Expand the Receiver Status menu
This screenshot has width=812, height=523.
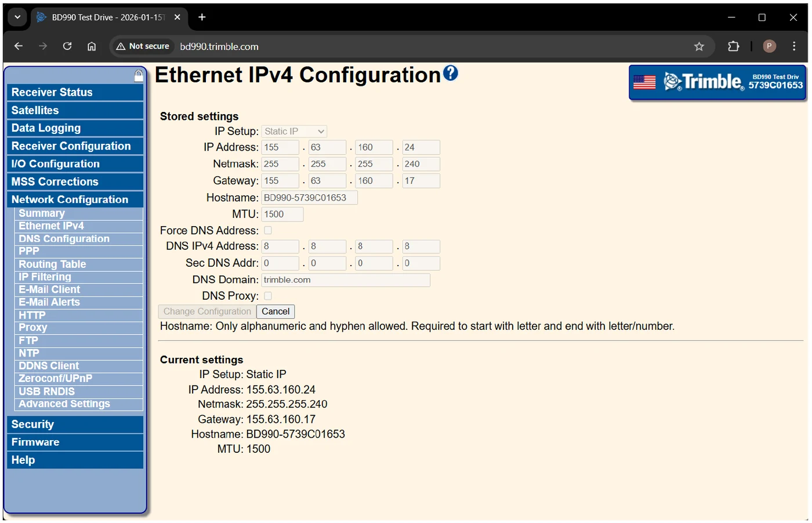click(75, 92)
